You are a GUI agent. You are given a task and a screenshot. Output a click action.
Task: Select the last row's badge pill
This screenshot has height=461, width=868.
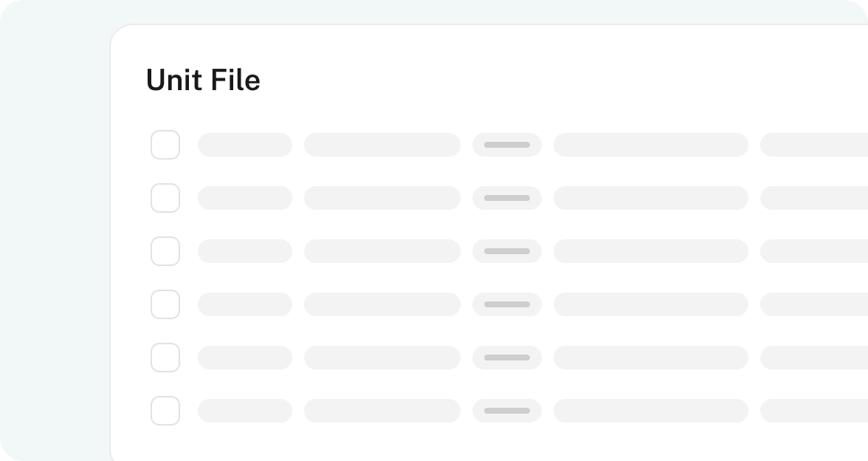(507, 411)
